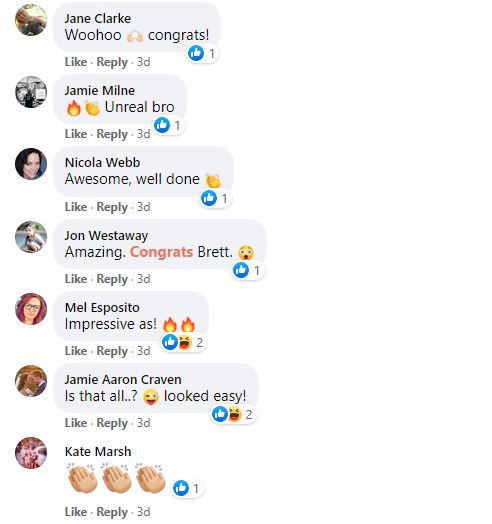
Task: Open like reaction count on Jane Clarke's comment
Action: [x=202, y=53]
